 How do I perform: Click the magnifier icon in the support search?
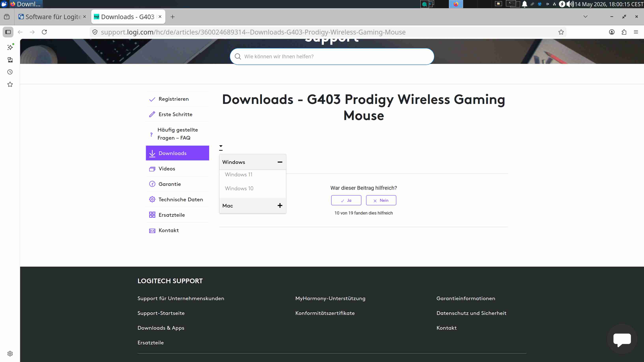[x=238, y=56]
